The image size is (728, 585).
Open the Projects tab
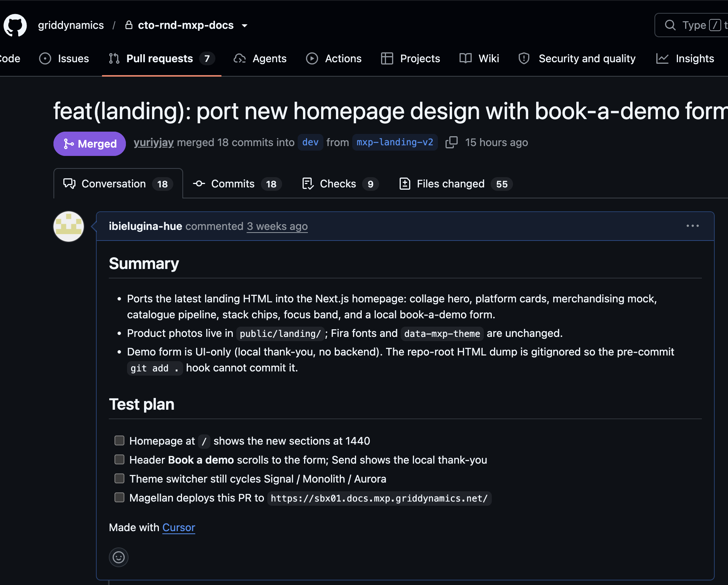tap(410, 58)
